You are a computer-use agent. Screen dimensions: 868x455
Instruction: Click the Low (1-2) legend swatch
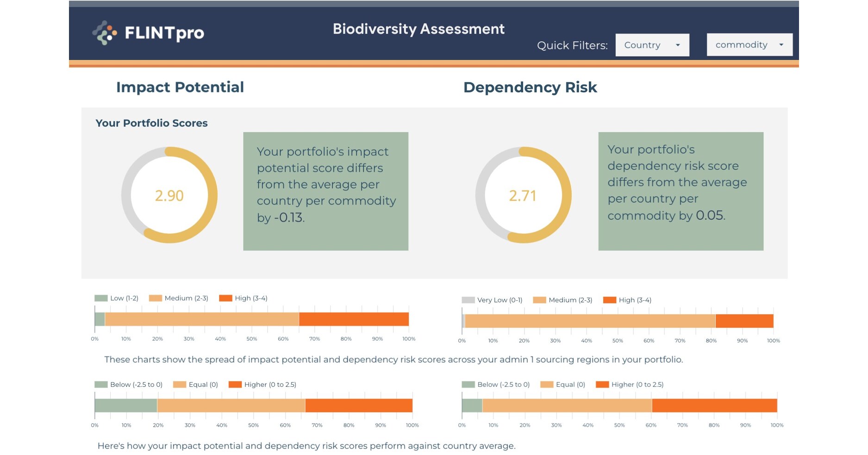(100, 298)
